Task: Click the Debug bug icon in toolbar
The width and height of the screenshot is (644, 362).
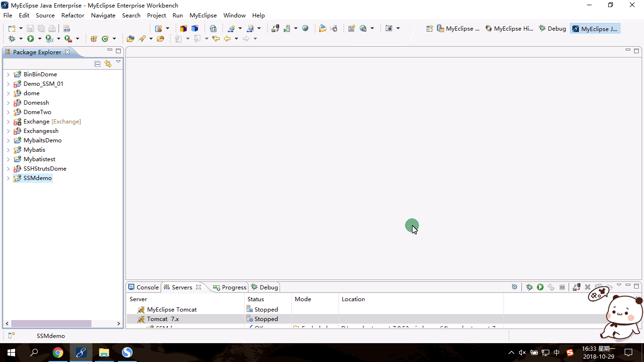Action: point(12,39)
